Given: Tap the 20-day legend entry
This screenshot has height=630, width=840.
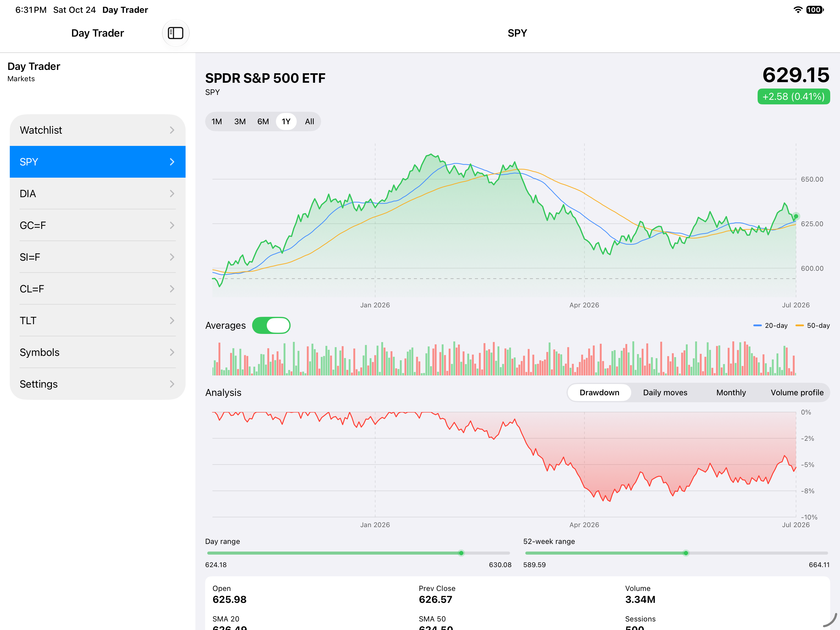Looking at the screenshot, I should coord(770,326).
